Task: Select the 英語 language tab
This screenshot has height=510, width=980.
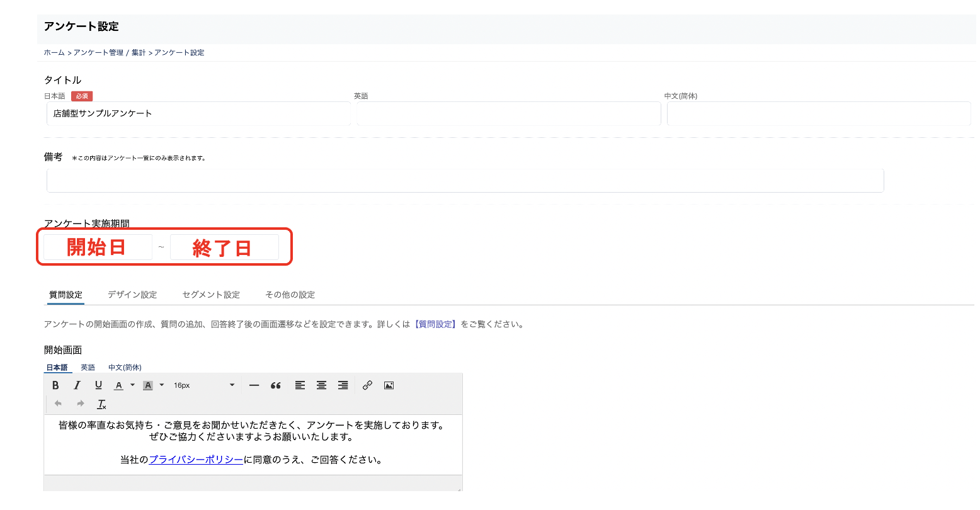Action: (88, 366)
